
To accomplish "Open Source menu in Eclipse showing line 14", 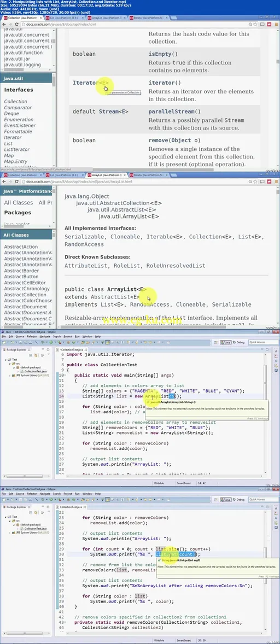I will point(20,336).
